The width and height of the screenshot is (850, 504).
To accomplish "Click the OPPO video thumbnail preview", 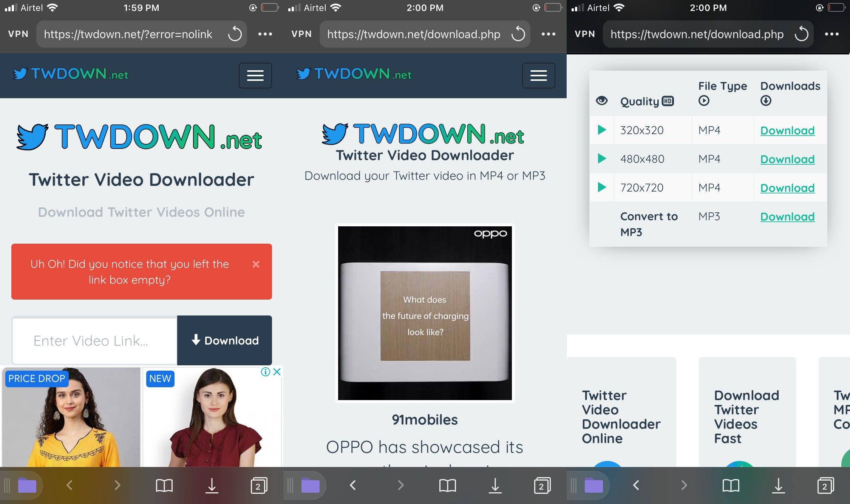I will click(425, 312).
